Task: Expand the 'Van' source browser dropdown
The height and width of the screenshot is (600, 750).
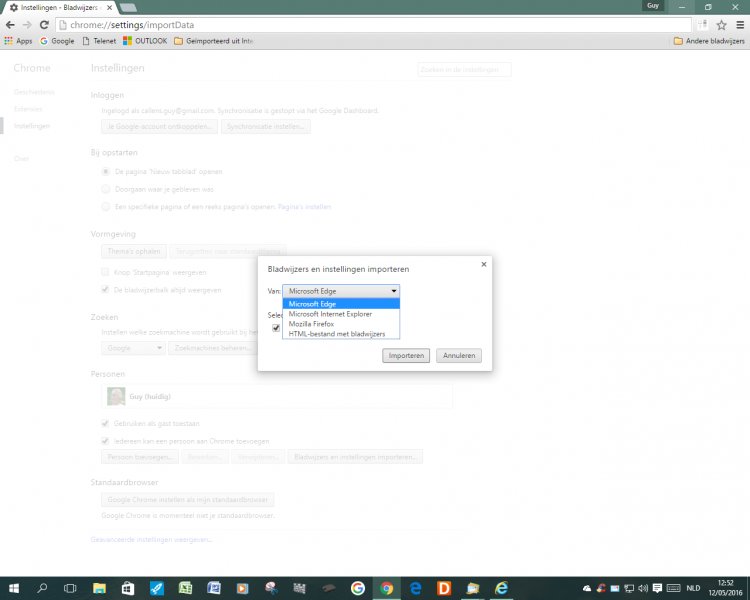Action: tap(341, 290)
